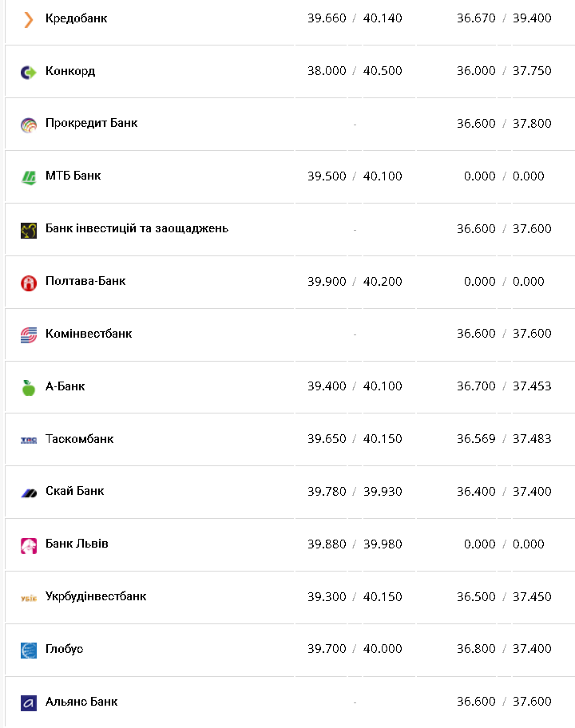This screenshot has width=575, height=728.
Task: Open the Полтава-Банк name link
Action: [85, 280]
